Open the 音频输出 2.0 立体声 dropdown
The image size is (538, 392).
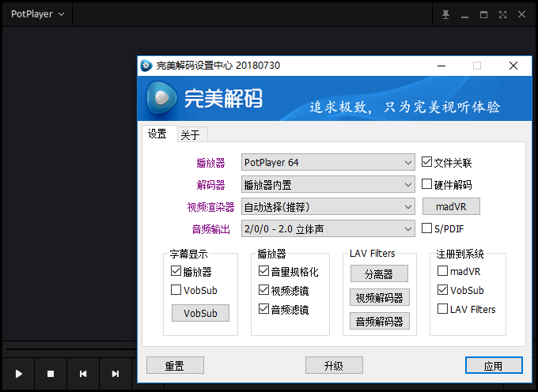click(328, 229)
